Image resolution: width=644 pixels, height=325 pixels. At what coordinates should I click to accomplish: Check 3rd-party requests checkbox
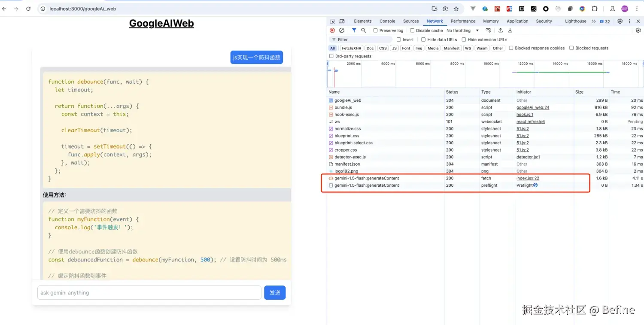(331, 56)
